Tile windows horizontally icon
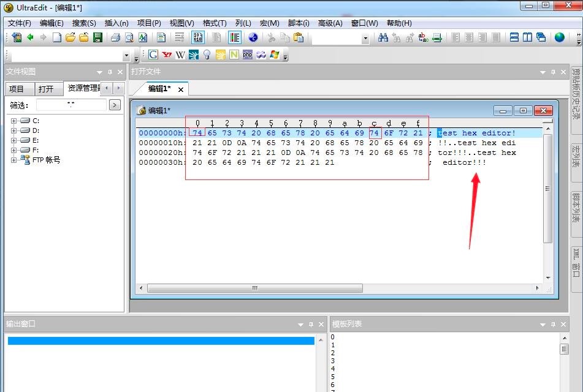 tap(514, 37)
